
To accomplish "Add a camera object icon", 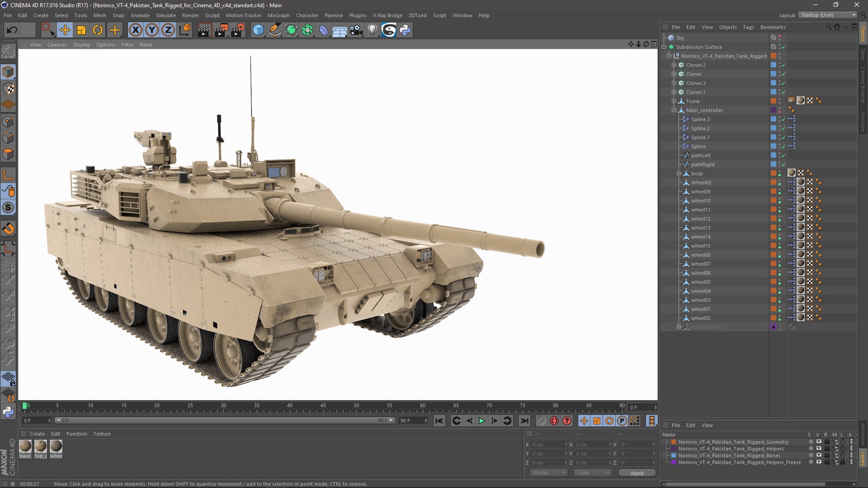I will [x=356, y=30].
